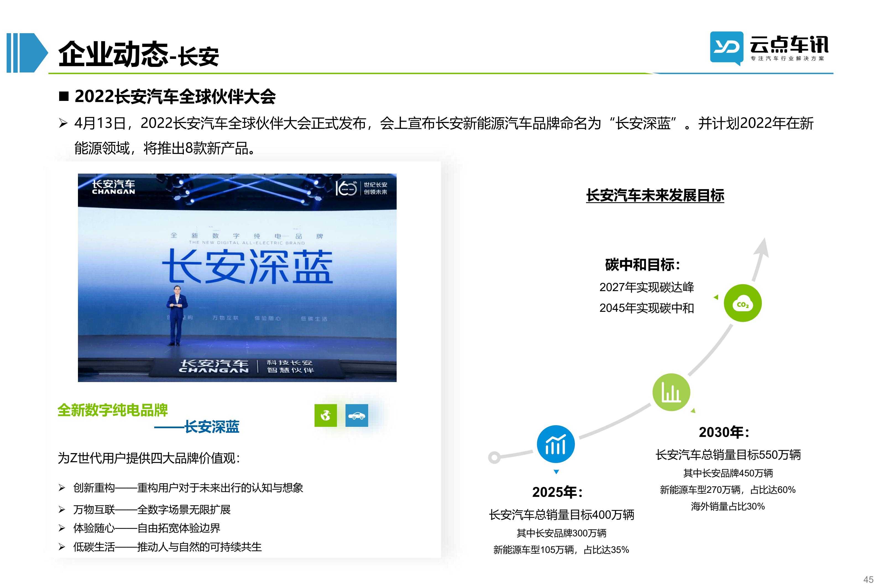The width and height of the screenshot is (882, 588).
Task: Click the green globe icon
Action: (x=325, y=415)
